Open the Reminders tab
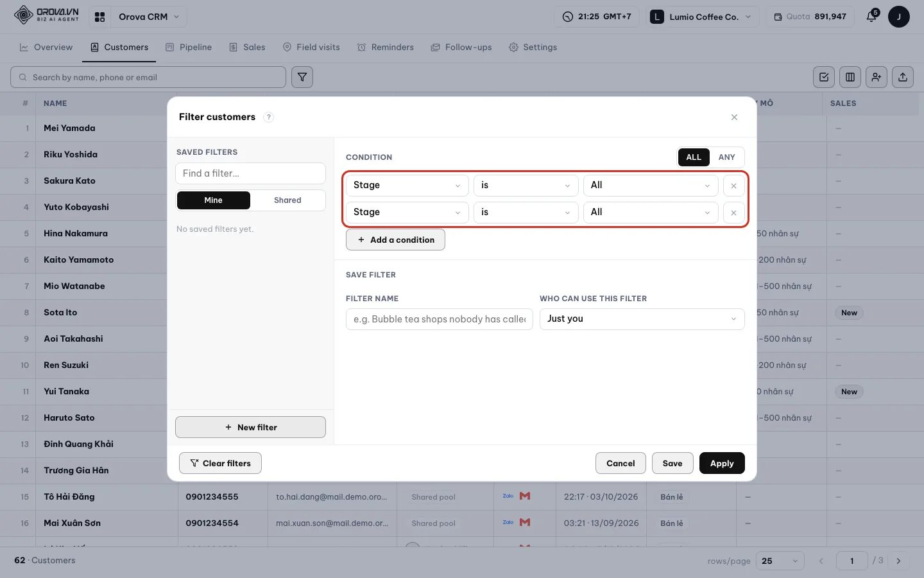The height and width of the screenshot is (578, 924). (386, 47)
